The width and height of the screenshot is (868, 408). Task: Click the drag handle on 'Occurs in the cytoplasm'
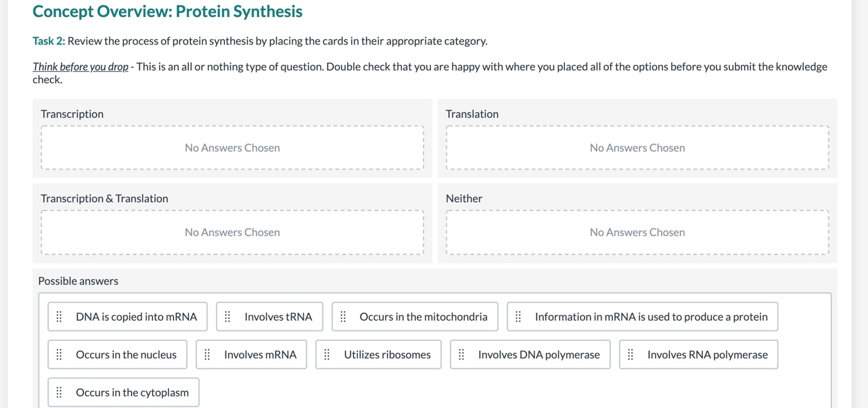pos(59,392)
